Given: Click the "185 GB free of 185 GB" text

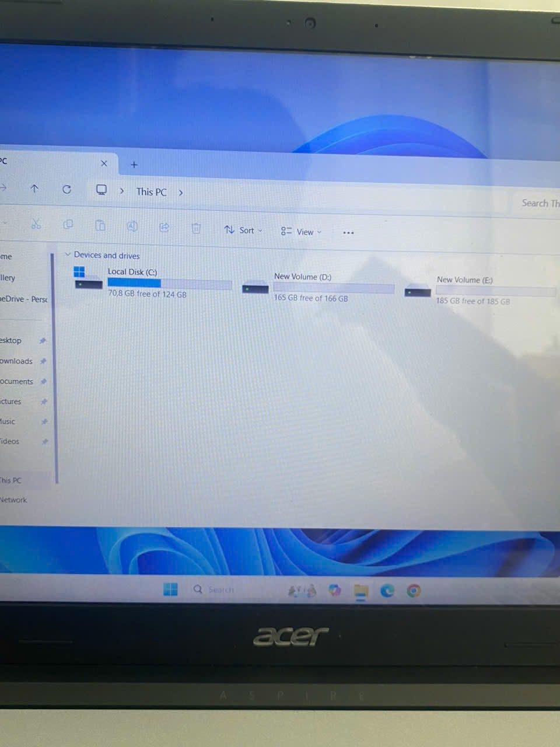Looking at the screenshot, I should [473, 301].
